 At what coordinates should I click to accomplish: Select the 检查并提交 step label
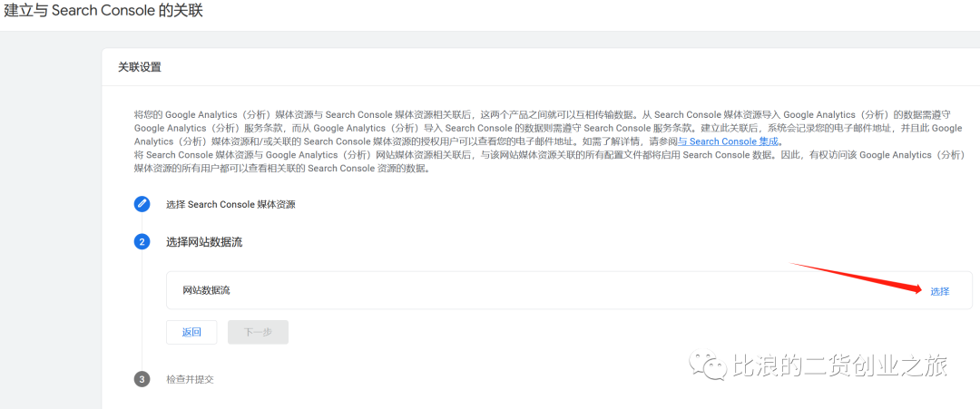(x=190, y=379)
